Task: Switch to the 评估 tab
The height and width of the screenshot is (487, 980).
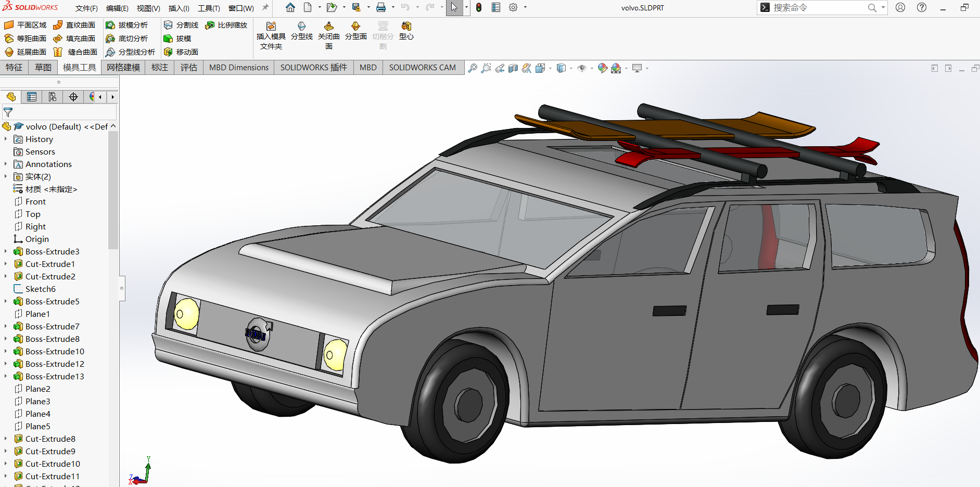Action: point(188,68)
